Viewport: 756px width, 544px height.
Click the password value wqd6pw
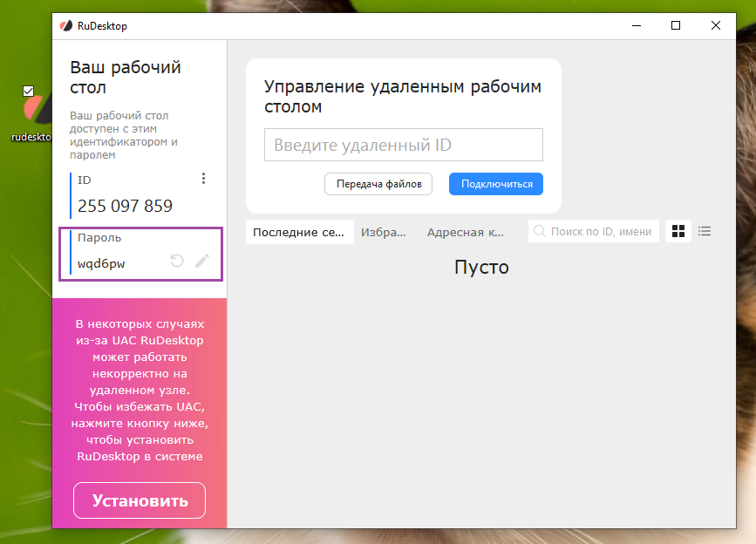[101, 263]
